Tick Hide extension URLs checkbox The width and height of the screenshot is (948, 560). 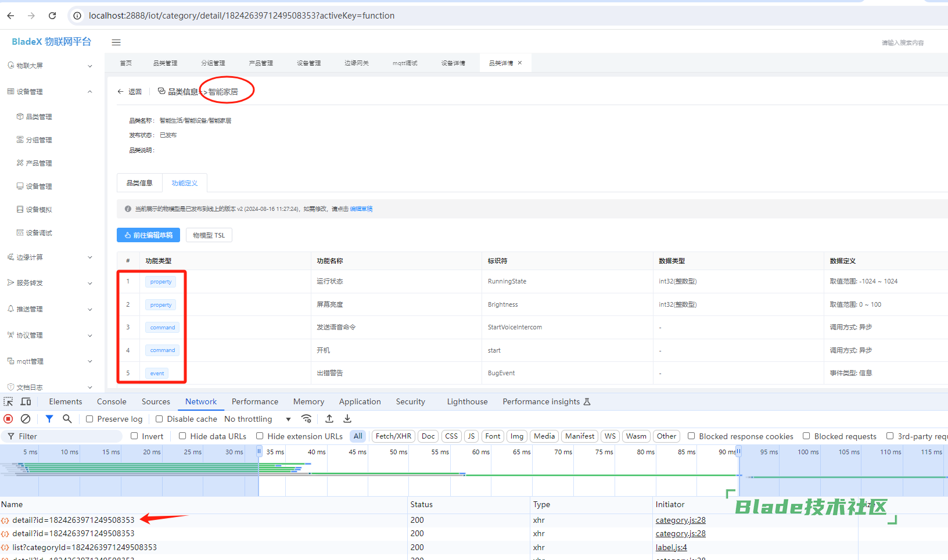pyautogui.click(x=260, y=436)
